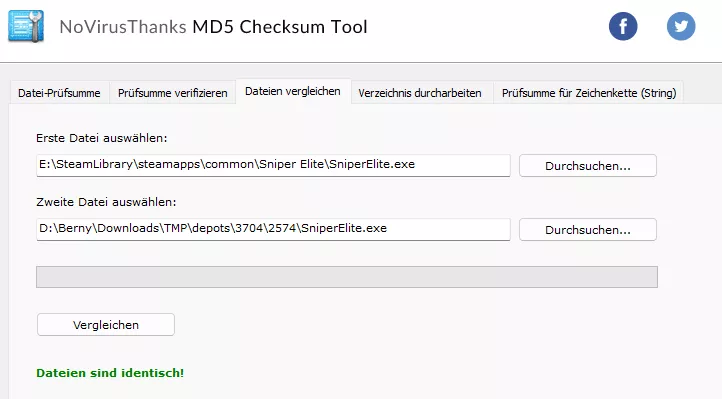Image resolution: width=722 pixels, height=399 pixels.
Task: Open the Facebook icon link
Action: tap(623, 26)
